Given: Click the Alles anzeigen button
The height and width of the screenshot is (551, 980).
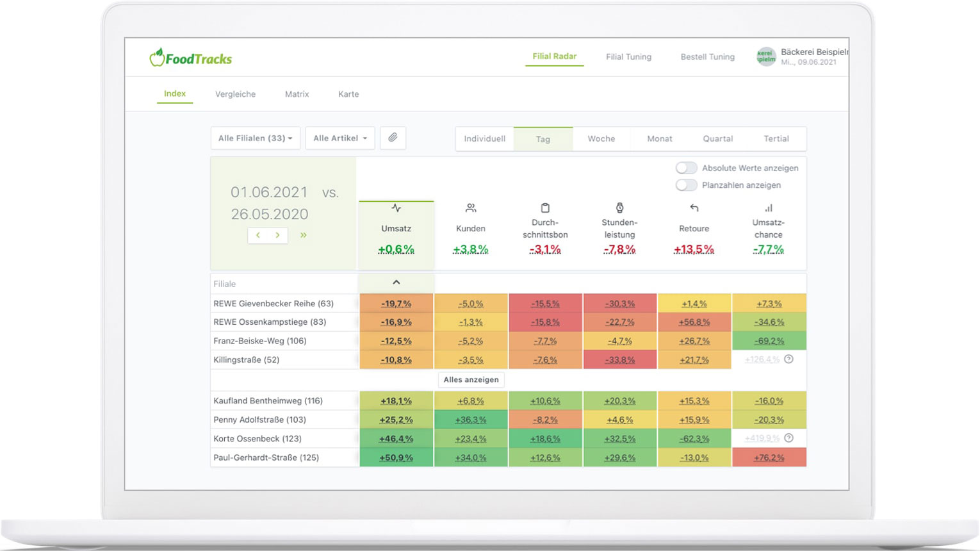Looking at the screenshot, I should [471, 380].
